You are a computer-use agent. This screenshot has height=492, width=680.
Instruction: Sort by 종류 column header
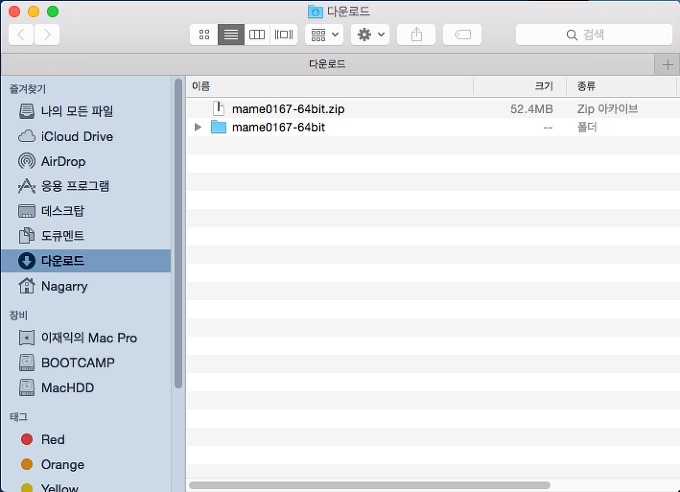pyautogui.click(x=621, y=86)
